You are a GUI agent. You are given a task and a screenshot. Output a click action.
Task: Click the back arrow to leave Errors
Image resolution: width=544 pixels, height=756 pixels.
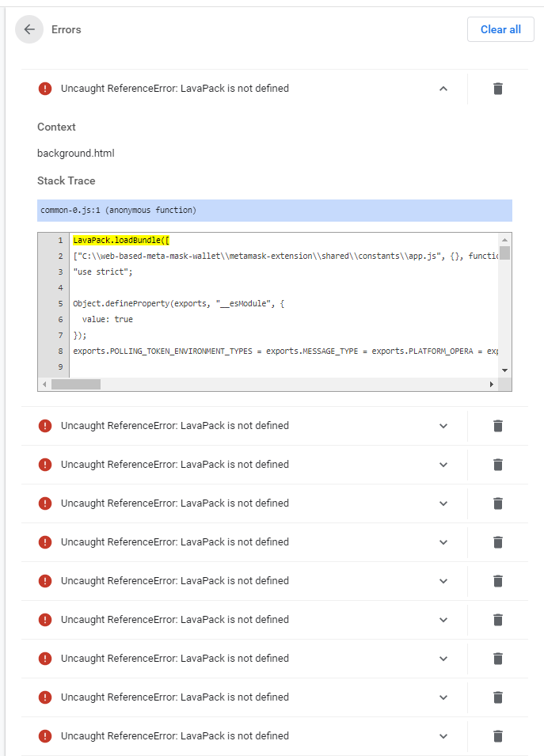pyautogui.click(x=29, y=29)
